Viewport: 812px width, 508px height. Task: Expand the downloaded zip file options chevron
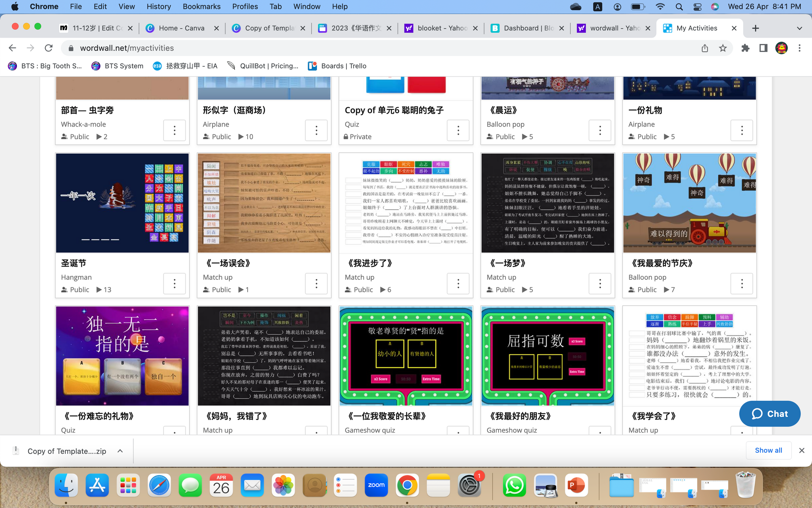(120, 451)
